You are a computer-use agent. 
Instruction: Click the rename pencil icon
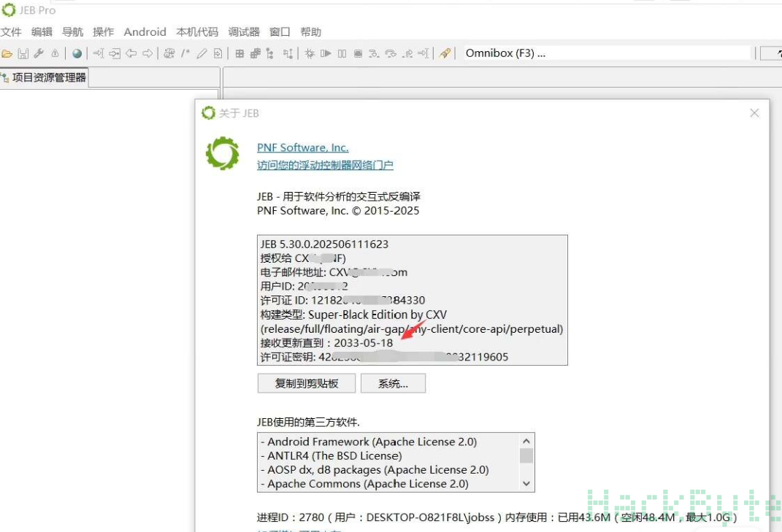pos(202,53)
